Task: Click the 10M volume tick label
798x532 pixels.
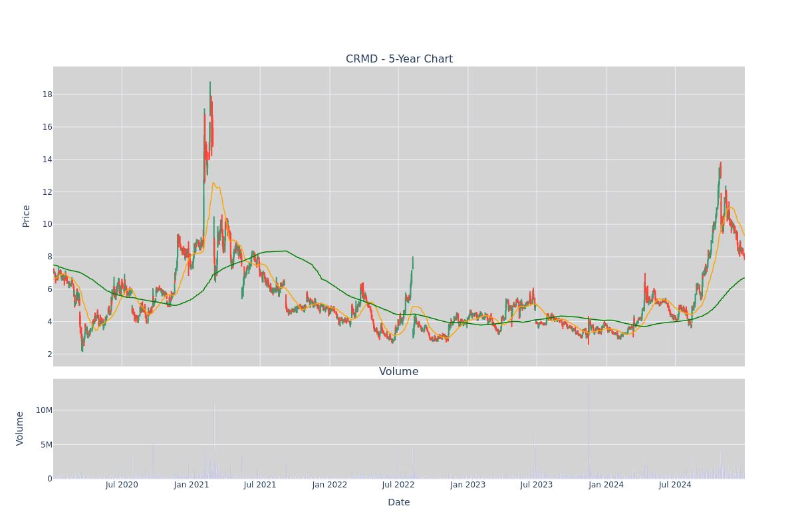Action: click(44, 410)
